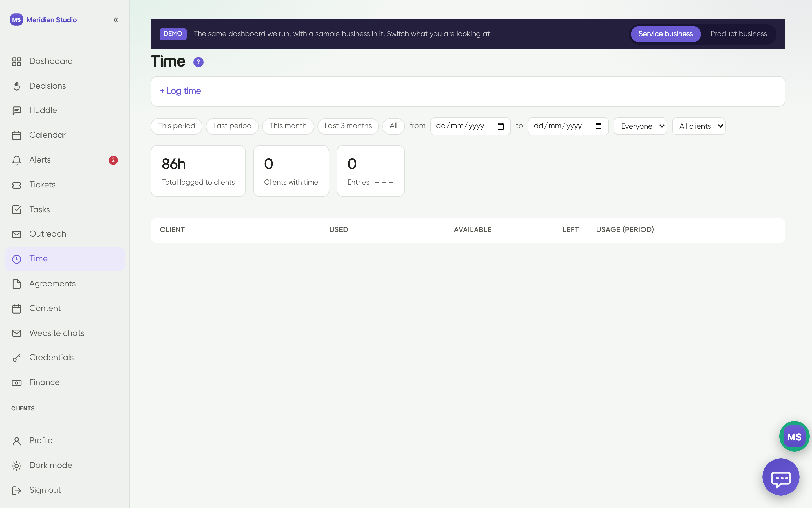Click + Log time button
This screenshot has width=812, height=508.
tap(180, 91)
